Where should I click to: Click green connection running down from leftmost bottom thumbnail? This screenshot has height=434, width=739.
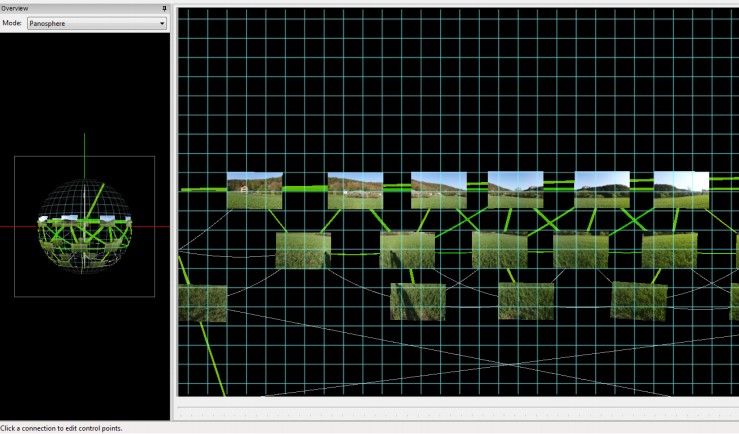[213, 359]
